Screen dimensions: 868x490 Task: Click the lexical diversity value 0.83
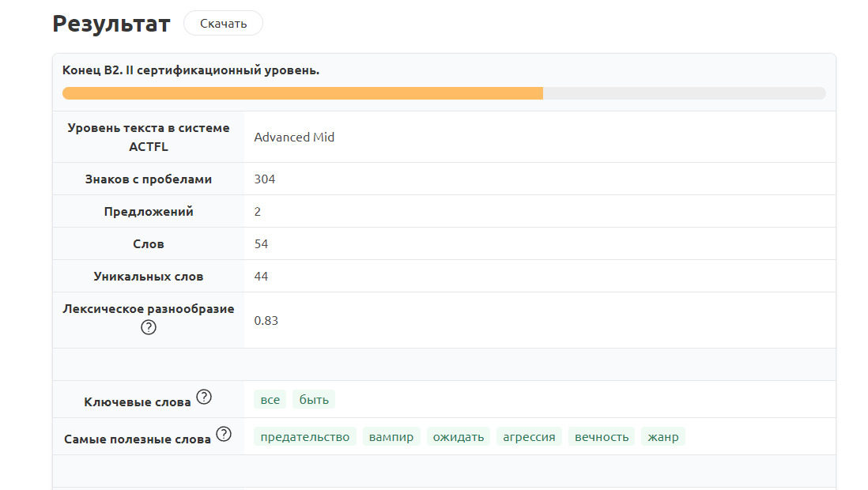[266, 321]
